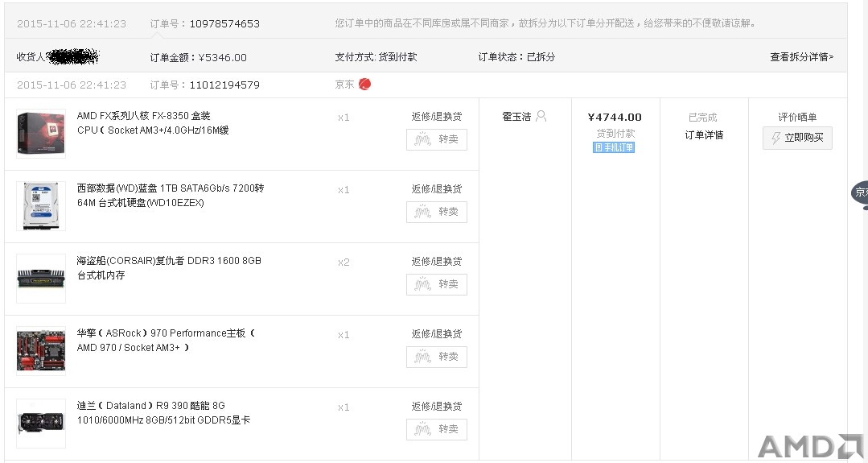Click the 转卖 button for ASRock motherboard

(x=437, y=358)
